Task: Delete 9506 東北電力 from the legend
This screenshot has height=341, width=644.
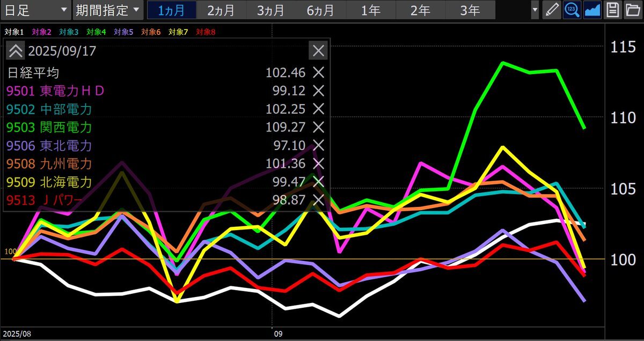Action: click(319, 145)
